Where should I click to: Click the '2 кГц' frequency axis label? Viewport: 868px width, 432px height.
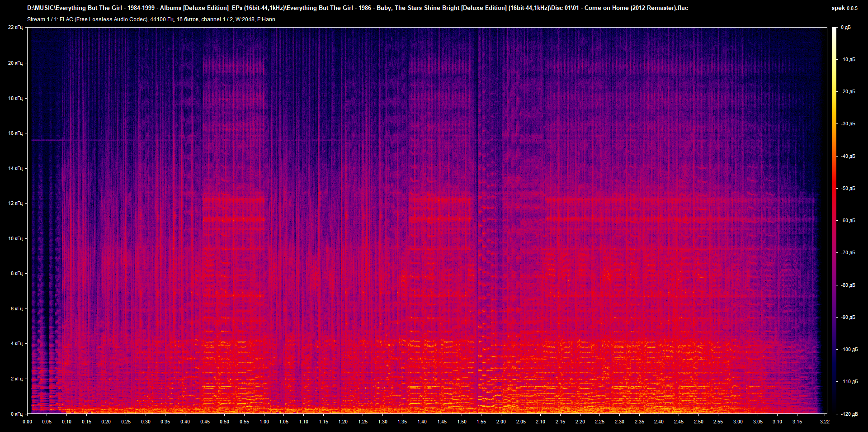click(x=17, y=379)
